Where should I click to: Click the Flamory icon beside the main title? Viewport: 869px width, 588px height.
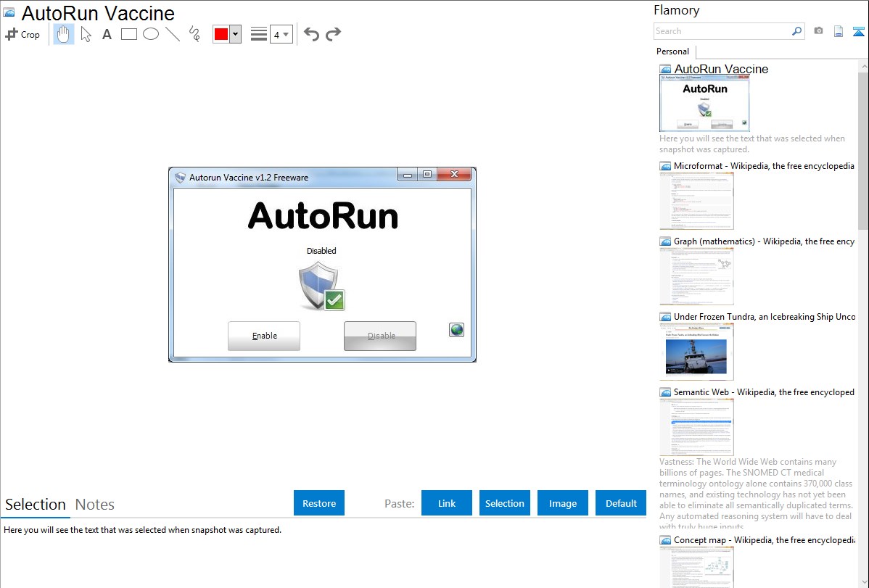[x=9, y=12]
